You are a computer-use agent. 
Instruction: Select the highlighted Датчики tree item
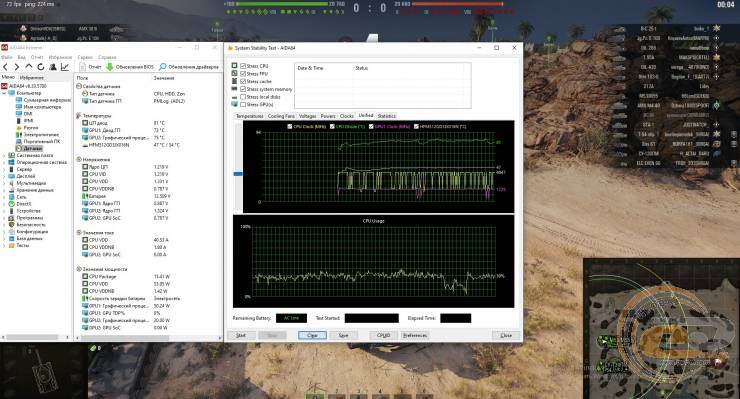[x=29, y=148]
